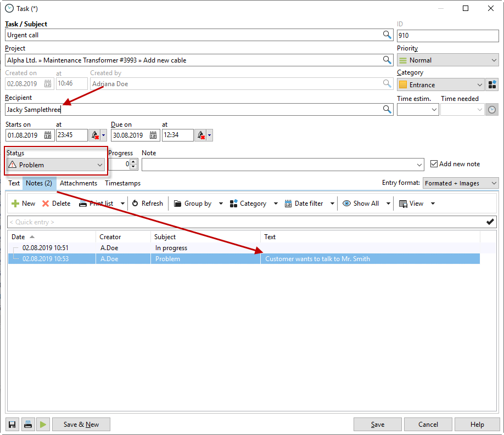Click the Refresh button in notes toolbar
Viewport: 504px width, 435px height.
147,204
